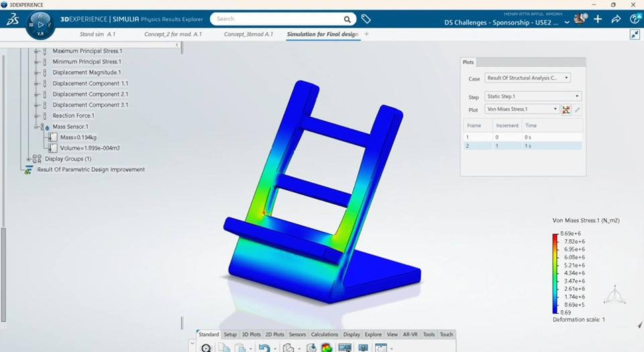
Task: Select Minimum Principal Stress.1 in tree
Action: [87, 62]
